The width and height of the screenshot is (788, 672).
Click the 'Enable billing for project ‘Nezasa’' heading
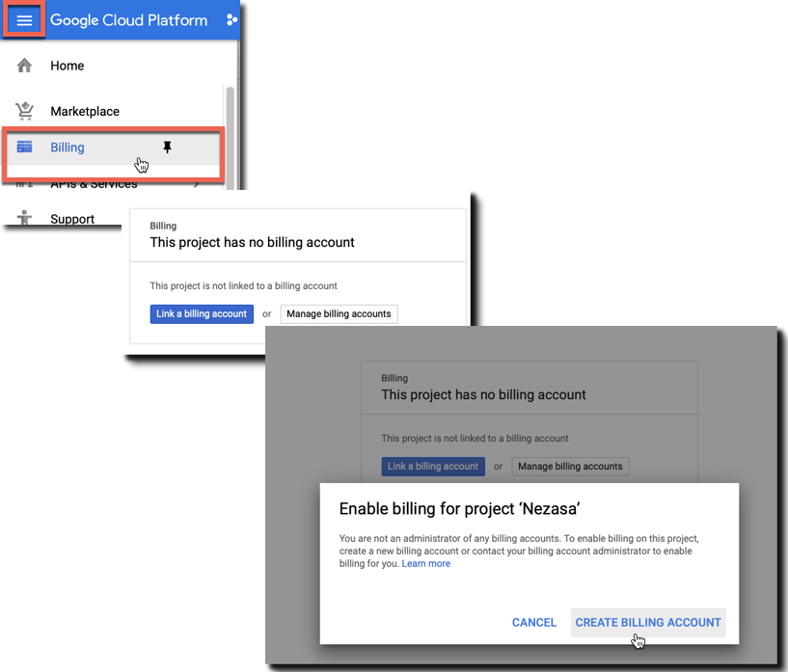click(460, 509)
